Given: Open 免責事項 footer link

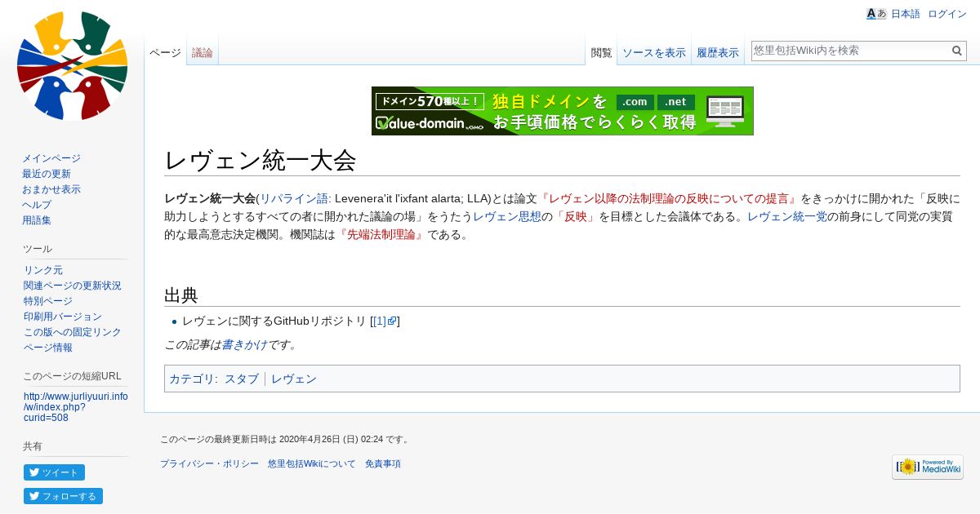Looking at the screenshot, I should [383, 463].
